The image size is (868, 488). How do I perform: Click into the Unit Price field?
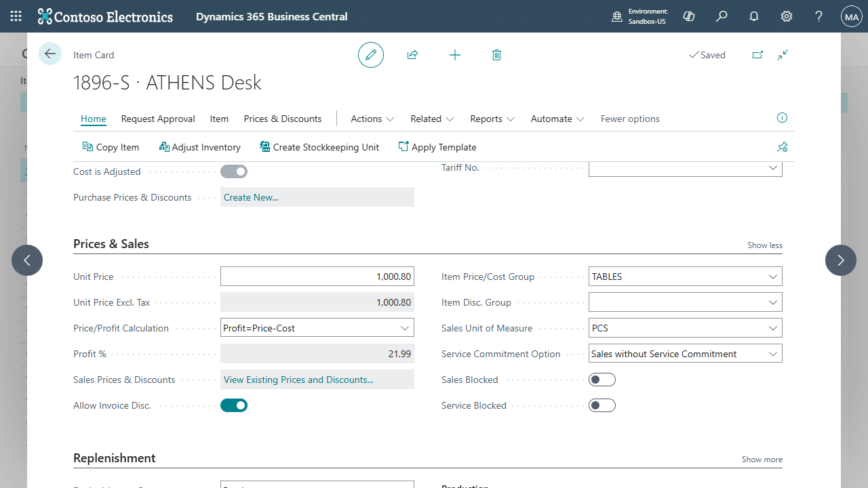[x=317, y=277]
